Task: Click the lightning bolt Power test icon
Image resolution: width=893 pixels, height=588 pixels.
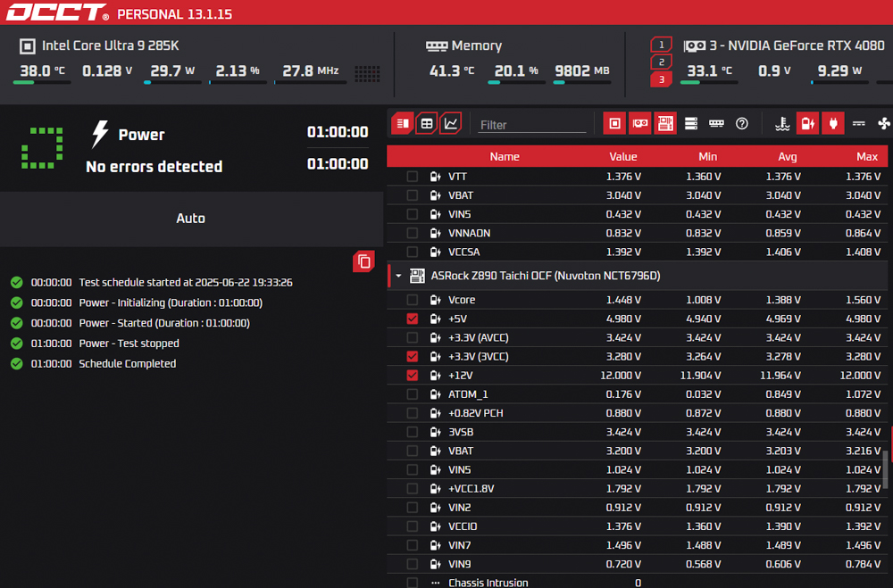Action: click(x=100, y=134)
